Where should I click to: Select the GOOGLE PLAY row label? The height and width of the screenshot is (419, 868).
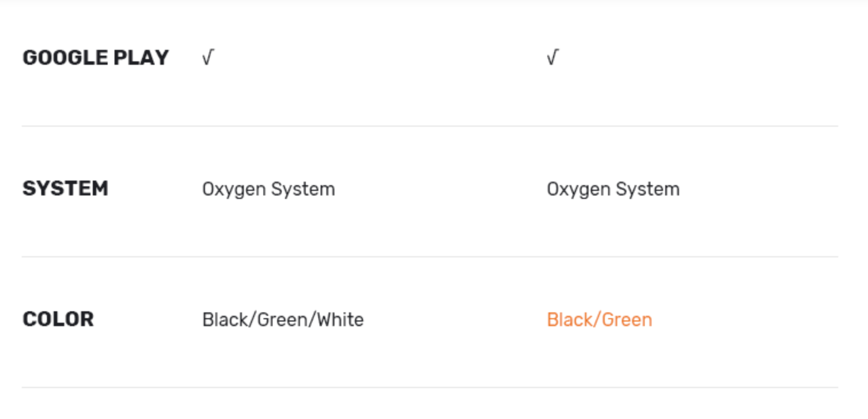(x=96, y=58)
